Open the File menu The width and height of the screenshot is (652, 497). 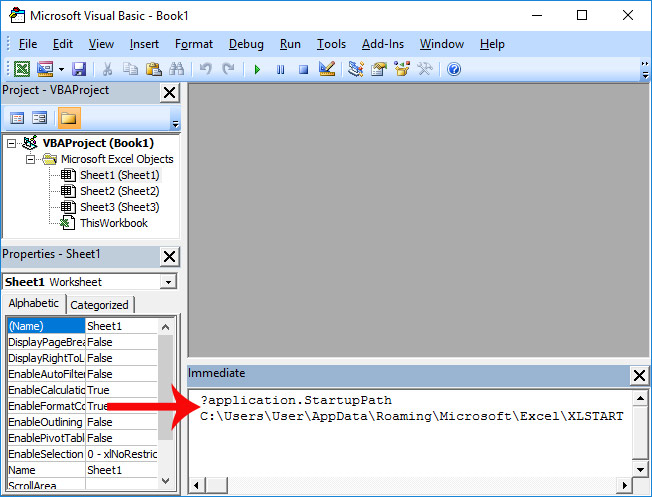click(28, 44)
